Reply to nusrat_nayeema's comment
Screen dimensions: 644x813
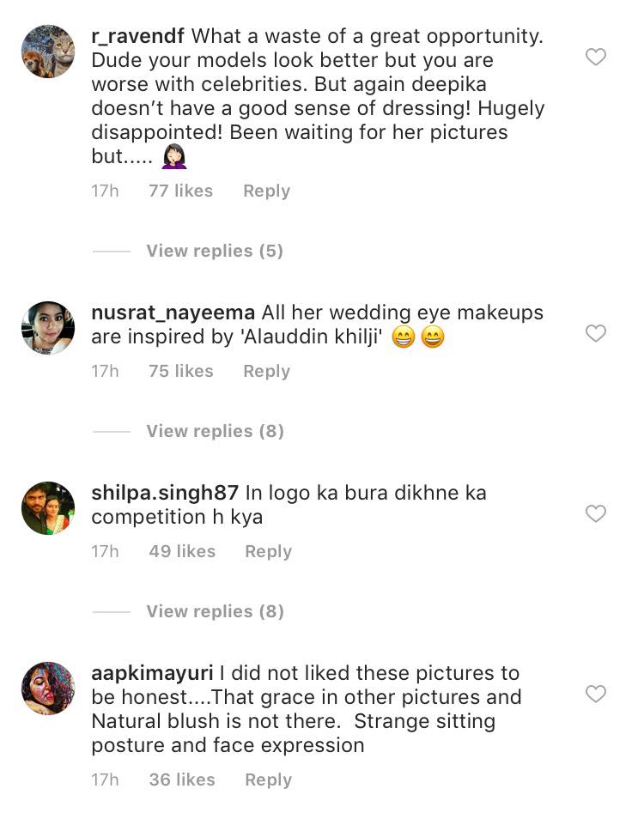coord(266,371)
